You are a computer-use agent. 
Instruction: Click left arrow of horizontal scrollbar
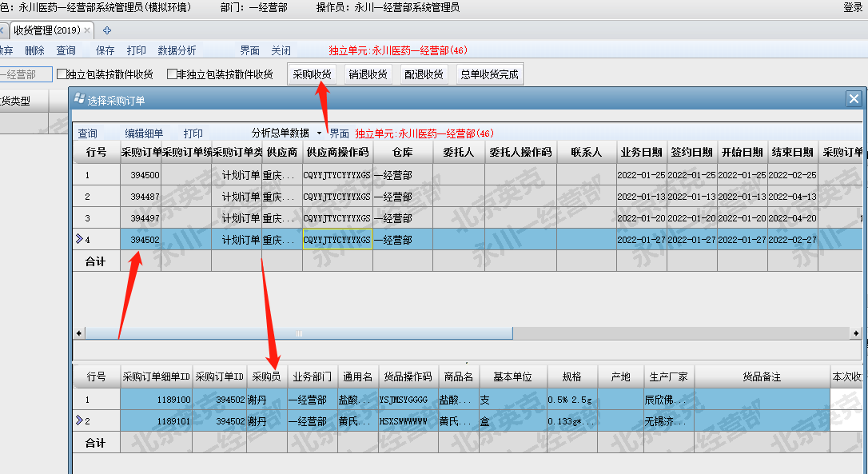coord(78,333)
